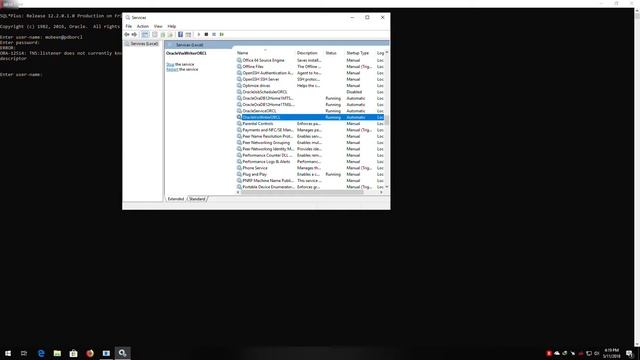This screenshot has width=640, height=360.
Task: Open File Explorer from the taskbar
Action: click(x=57, y=353)
